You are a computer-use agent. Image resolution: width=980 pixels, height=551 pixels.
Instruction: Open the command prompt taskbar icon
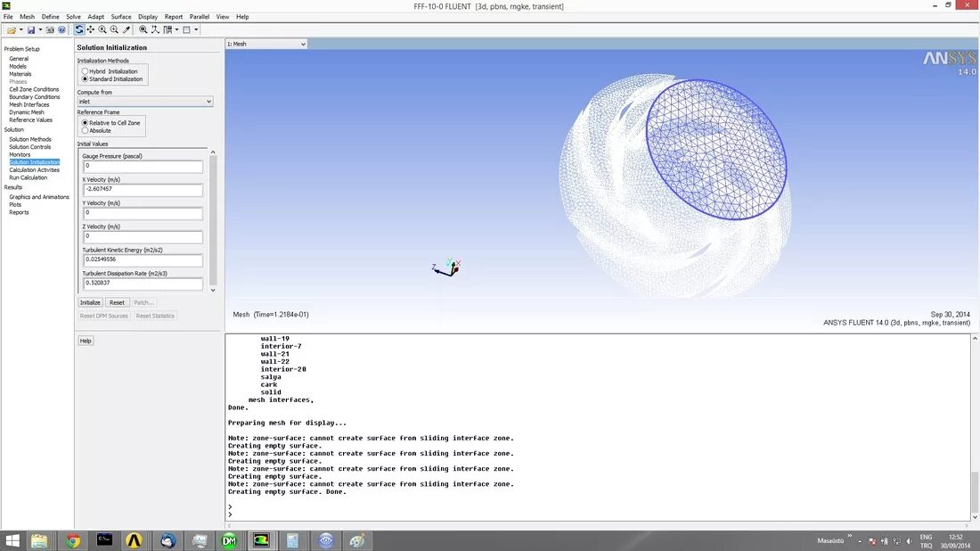pos(104,540)
